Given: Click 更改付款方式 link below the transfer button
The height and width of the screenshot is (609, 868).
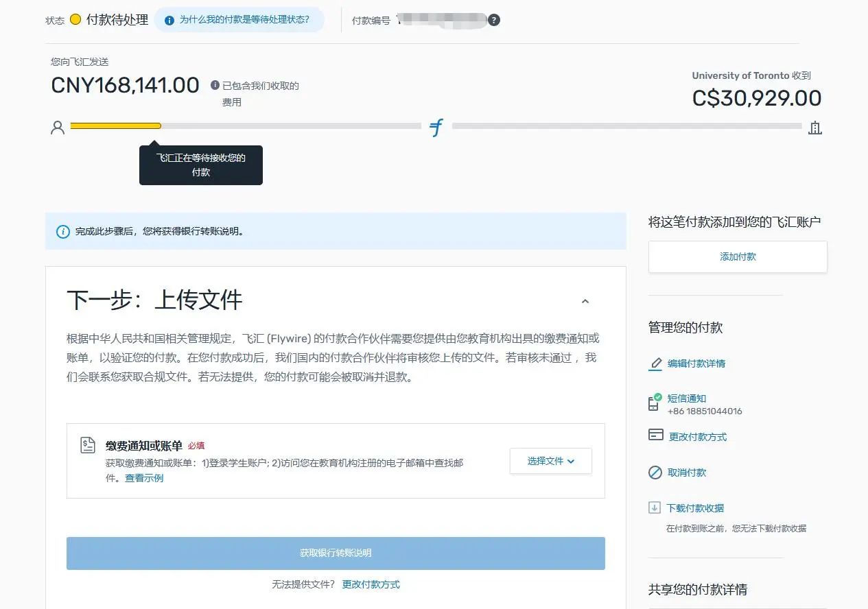Looking at the screenshot, I should [x=371, y=584].
